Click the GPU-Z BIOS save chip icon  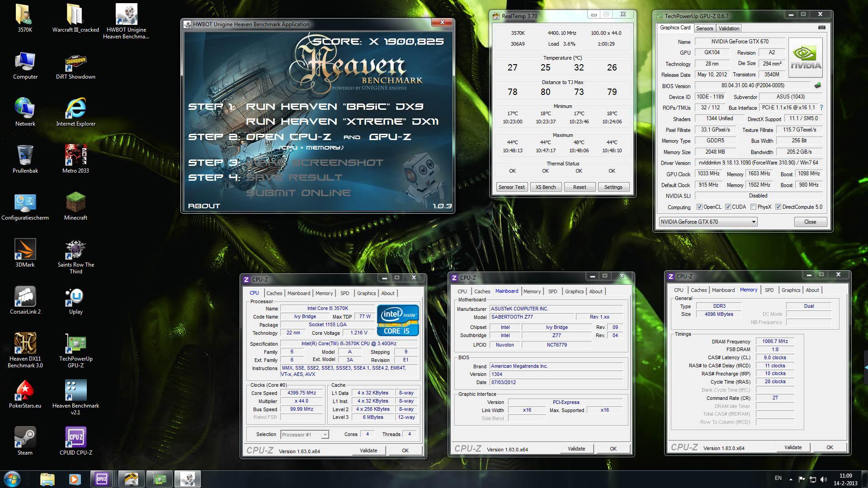tap(817, 85)
